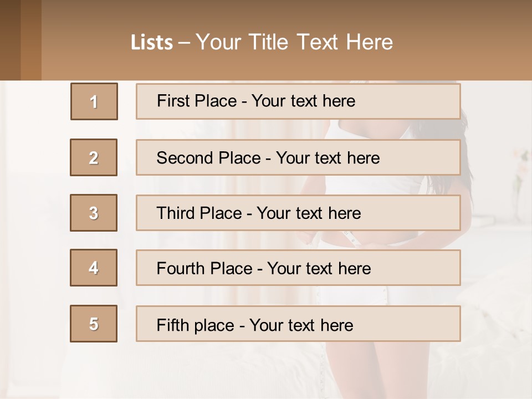Click the bold word "Lists" in title
The image size is (532, 399).
[152, 43]
